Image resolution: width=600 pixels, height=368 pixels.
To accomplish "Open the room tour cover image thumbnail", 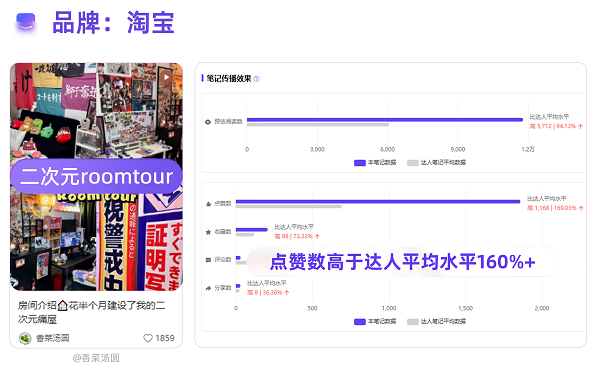I will click(x=96, y=177).
